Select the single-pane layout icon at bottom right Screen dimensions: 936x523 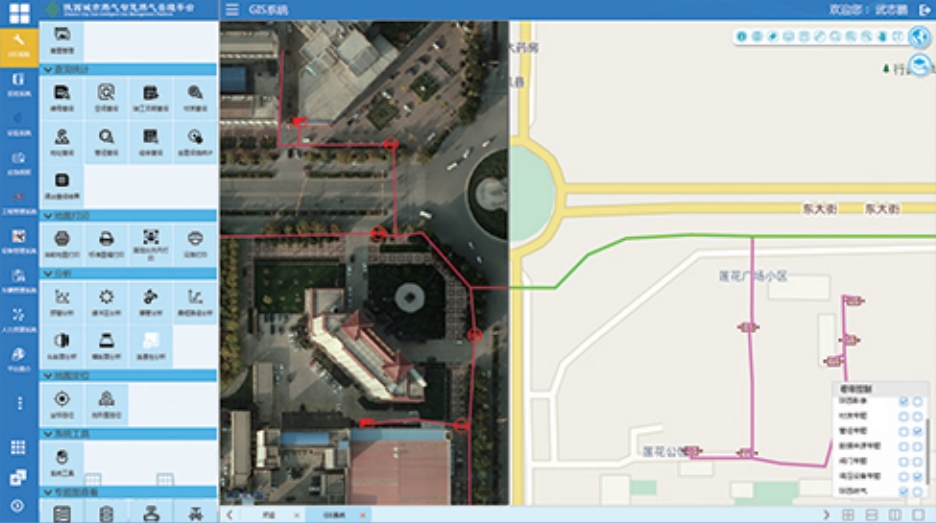click(918, 515)
